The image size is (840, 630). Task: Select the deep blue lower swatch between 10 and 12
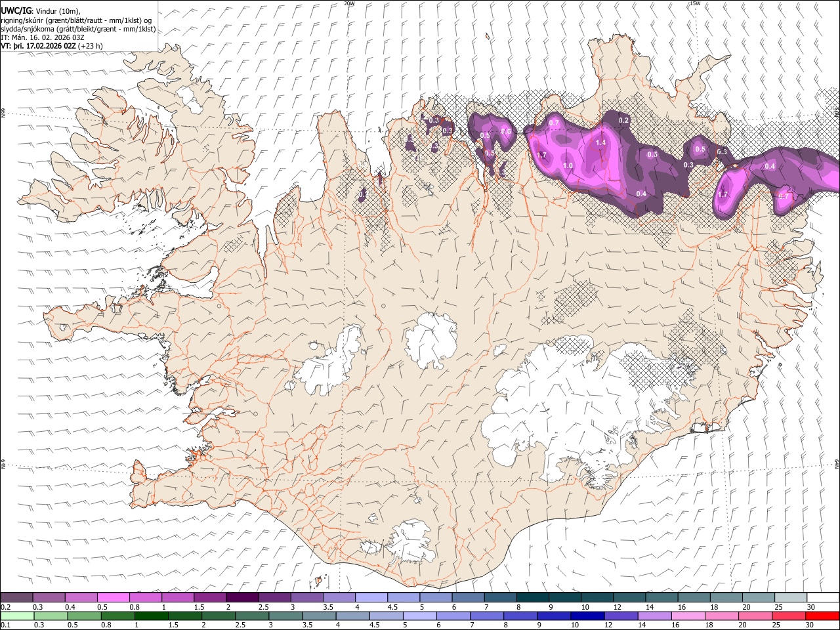coord(587,616)
